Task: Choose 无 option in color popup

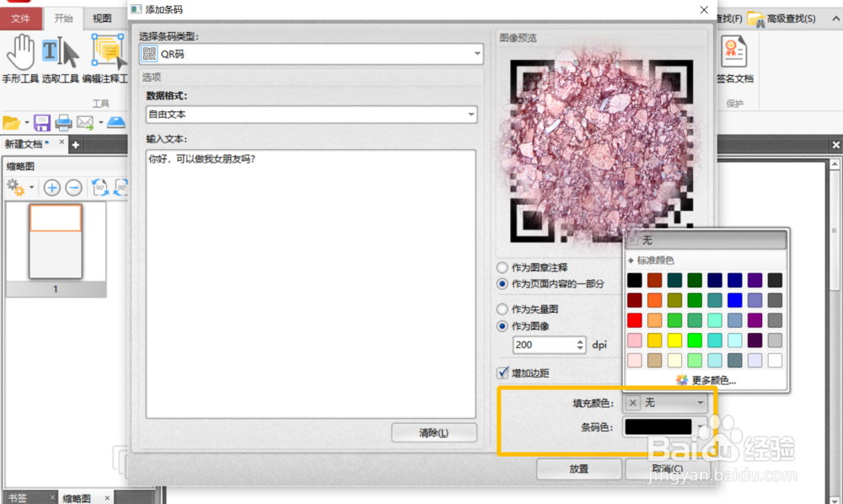Action: click(706, 240)
